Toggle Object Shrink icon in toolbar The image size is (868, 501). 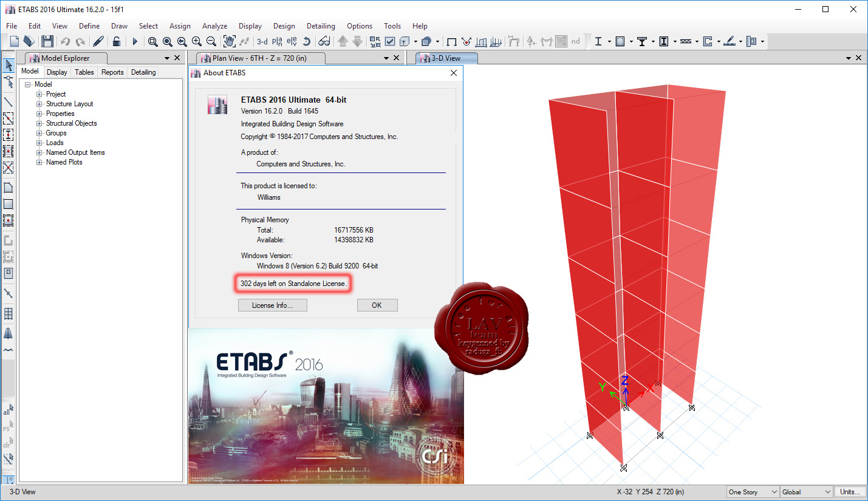click(x=375, y=41)
